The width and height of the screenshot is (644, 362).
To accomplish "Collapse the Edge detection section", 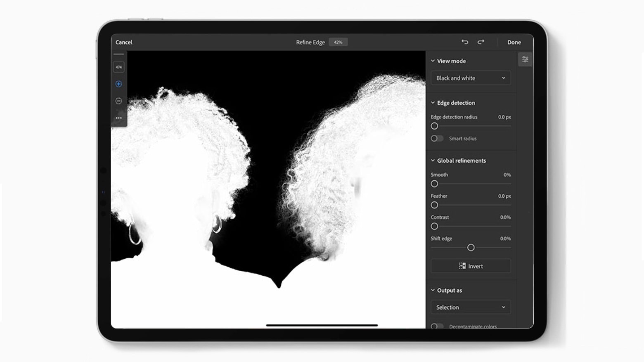I will [x=432, y=102].
